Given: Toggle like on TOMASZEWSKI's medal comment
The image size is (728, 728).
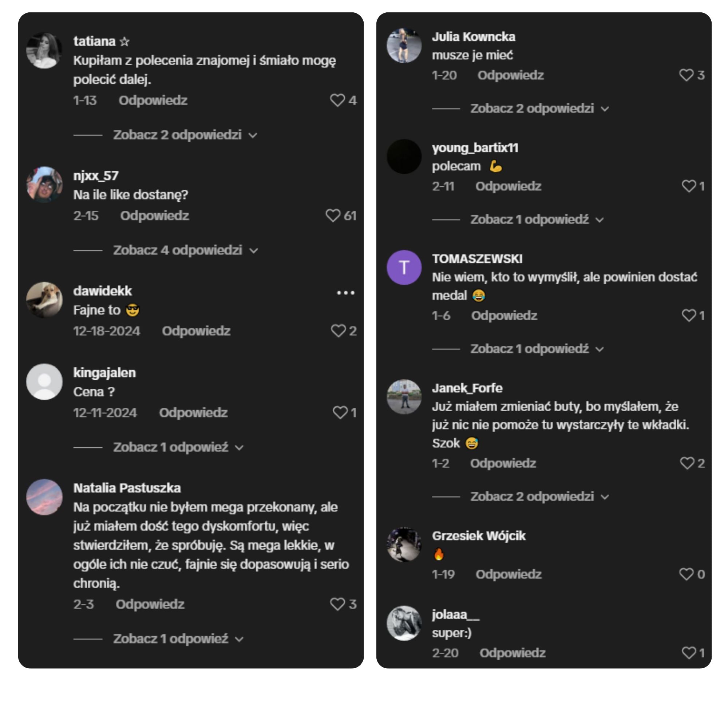Looking at the screenshot, I should [x=689, y=315].
